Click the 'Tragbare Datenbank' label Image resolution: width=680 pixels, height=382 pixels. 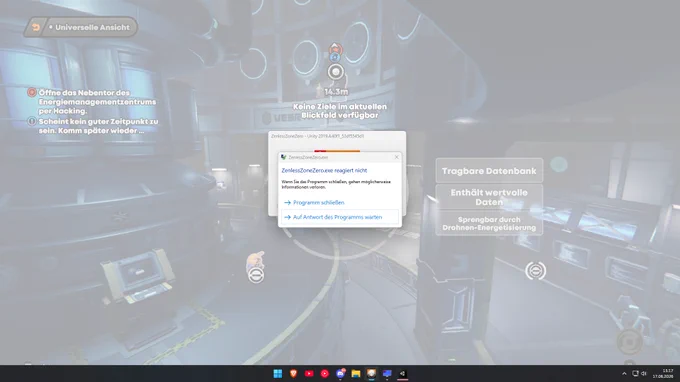pos(489,171)
